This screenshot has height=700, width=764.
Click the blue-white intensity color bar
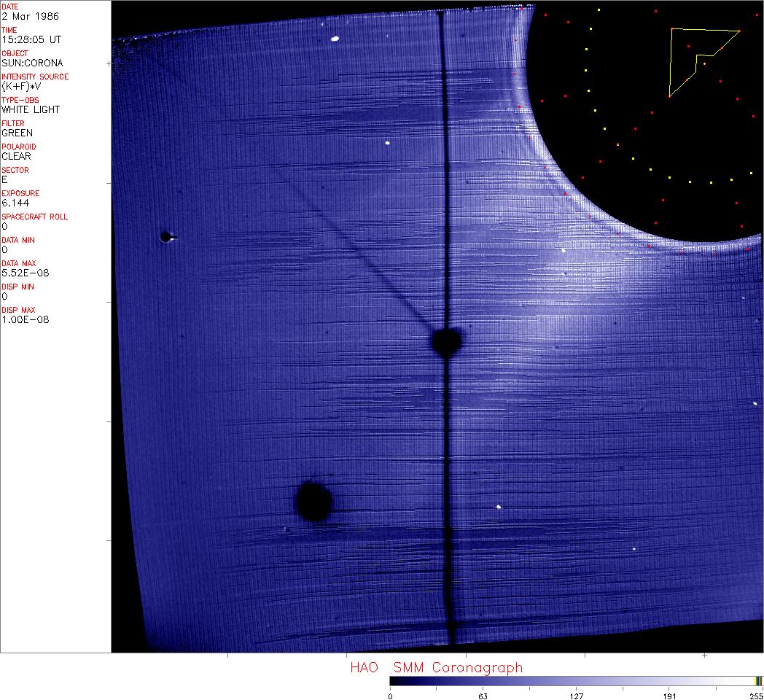tap(576, 681)
